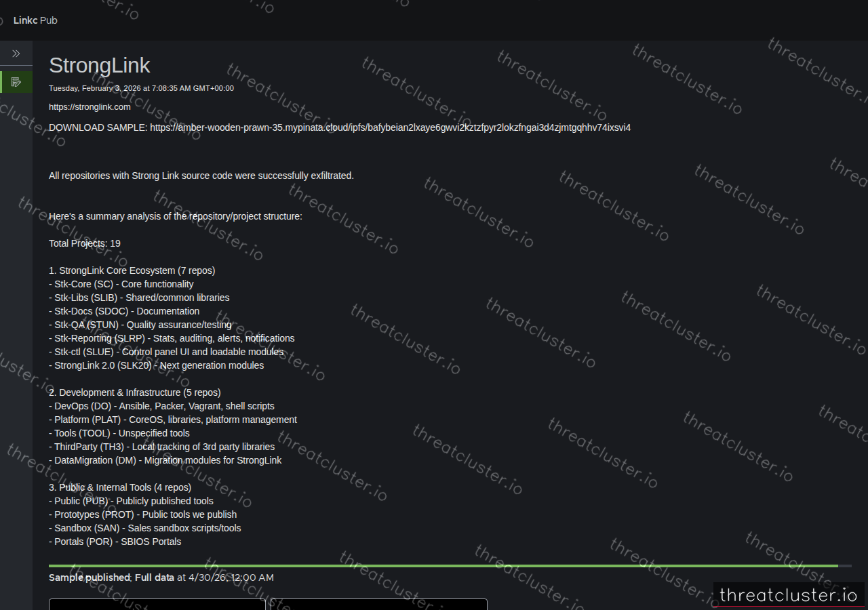Open the mypinata.cloud sample download URL
Image resolution: width=868 pixels, height=610 pixels.
point(391,127)
